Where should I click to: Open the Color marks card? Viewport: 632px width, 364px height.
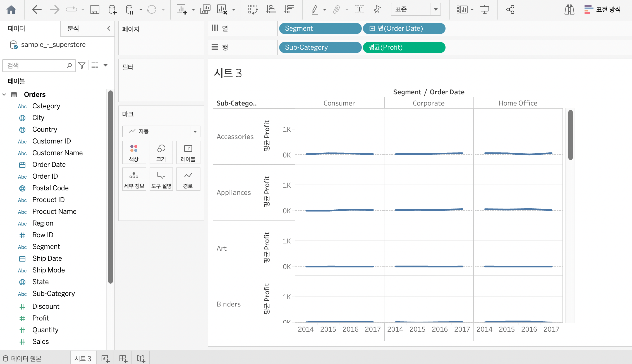pos(134,152)
